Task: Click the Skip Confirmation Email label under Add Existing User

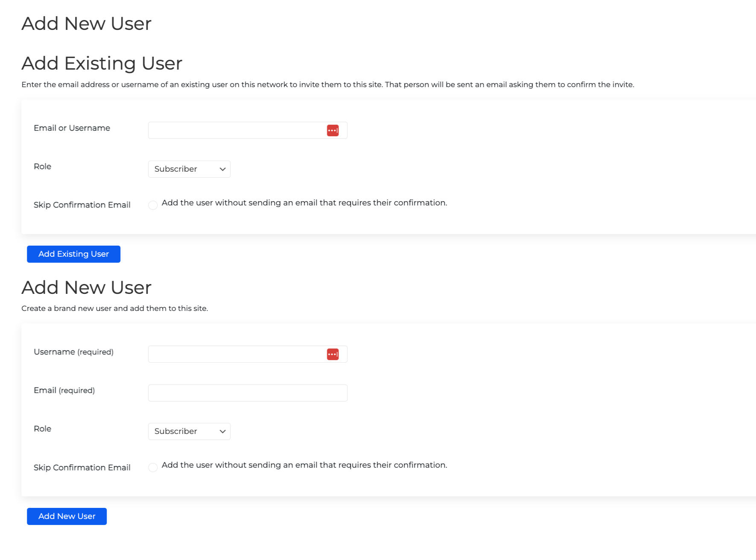Action: click(82, 205)
